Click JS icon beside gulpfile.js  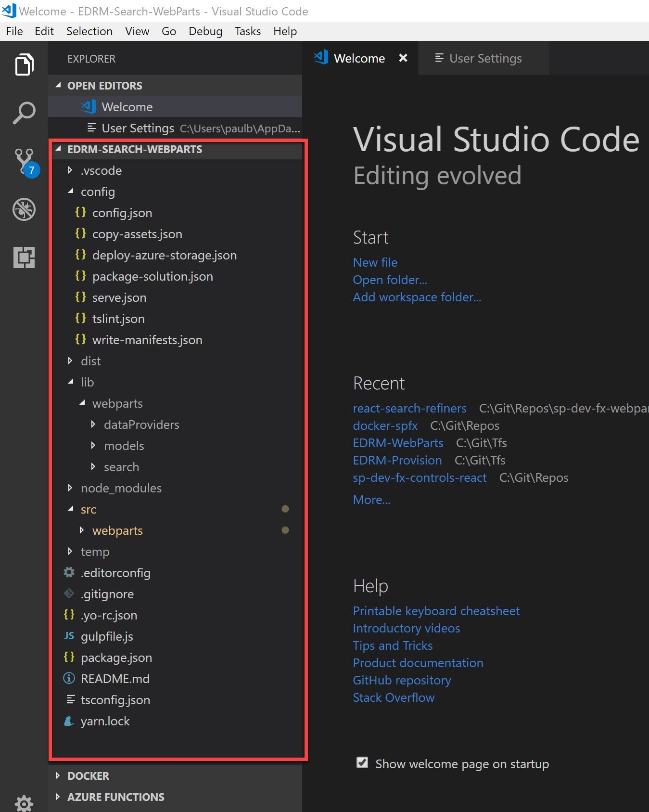click(69, 636)
